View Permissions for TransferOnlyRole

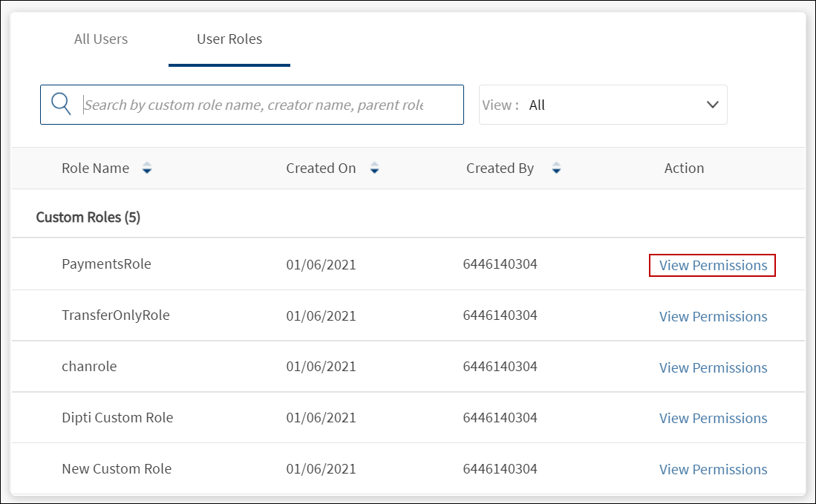click(x=713, y=316)
